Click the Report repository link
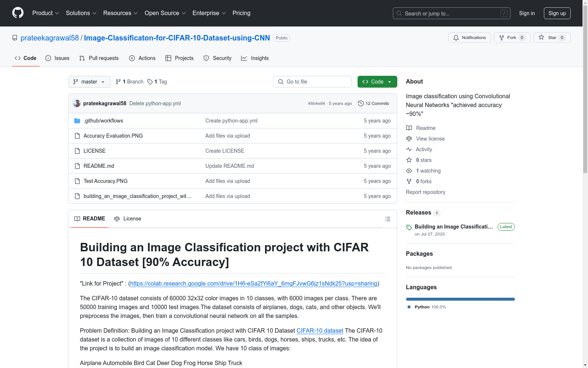 click(426, 192)
